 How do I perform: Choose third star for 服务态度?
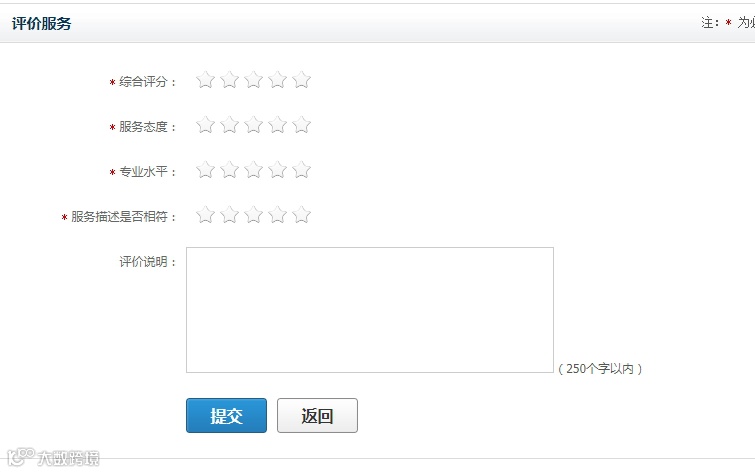click(253, 125)
